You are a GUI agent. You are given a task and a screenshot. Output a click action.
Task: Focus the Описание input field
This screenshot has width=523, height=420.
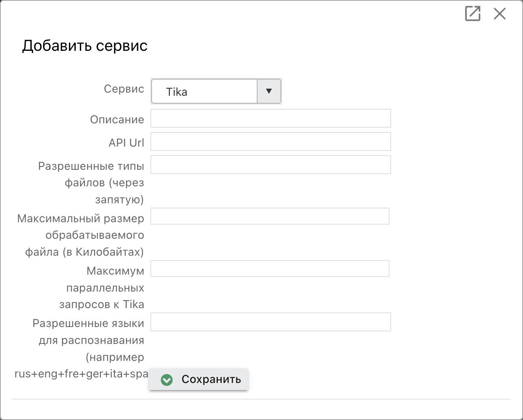271,118
